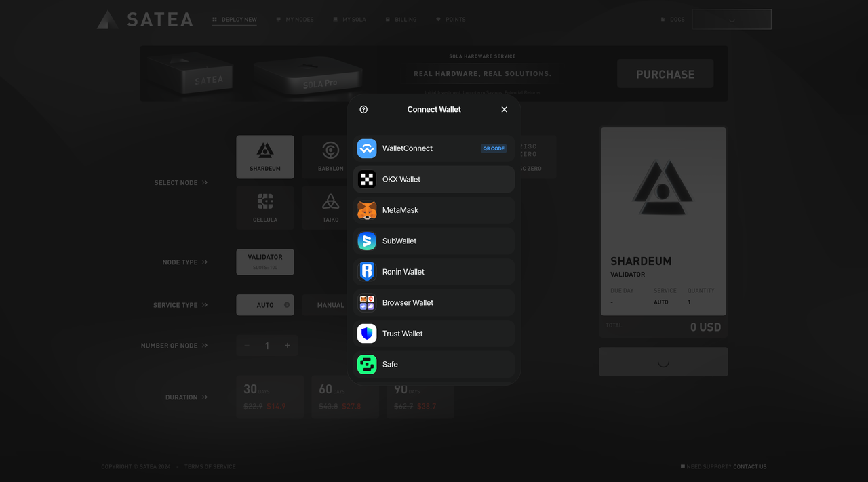
Task: Select the Shardeum node tile
Action: click(x=265, y=157)
